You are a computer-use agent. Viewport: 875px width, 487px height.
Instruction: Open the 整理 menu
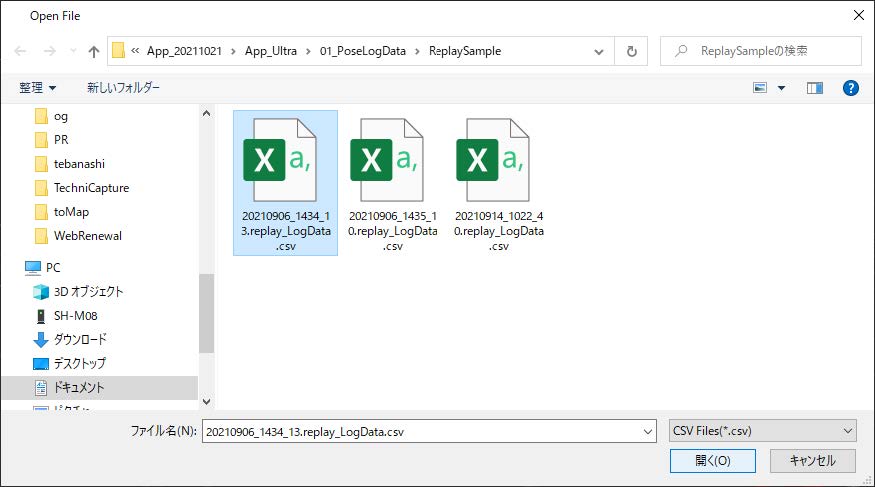pyautogui.click(x=38, y=88)
